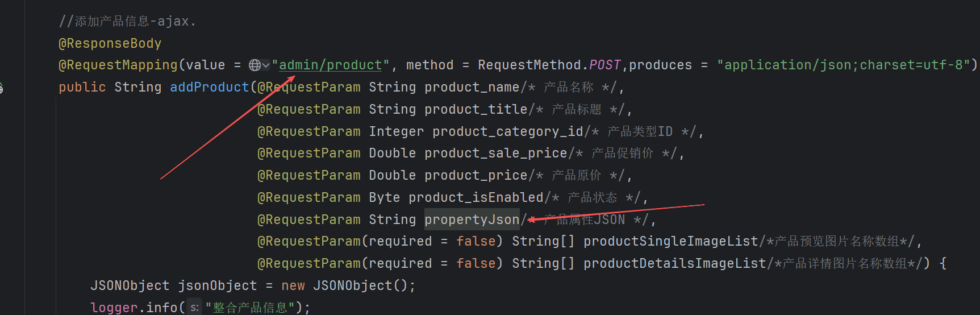Image resolution: width=980 pixels, height=315 pixels.
Task: Click the product_sale_price parameter
Action: click(x=495, y=154)
